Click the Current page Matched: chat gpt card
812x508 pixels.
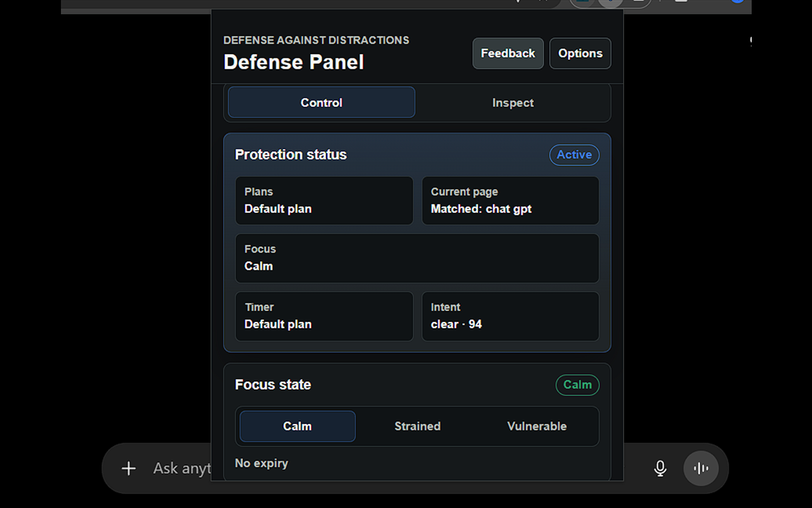[x=511, y=201]
